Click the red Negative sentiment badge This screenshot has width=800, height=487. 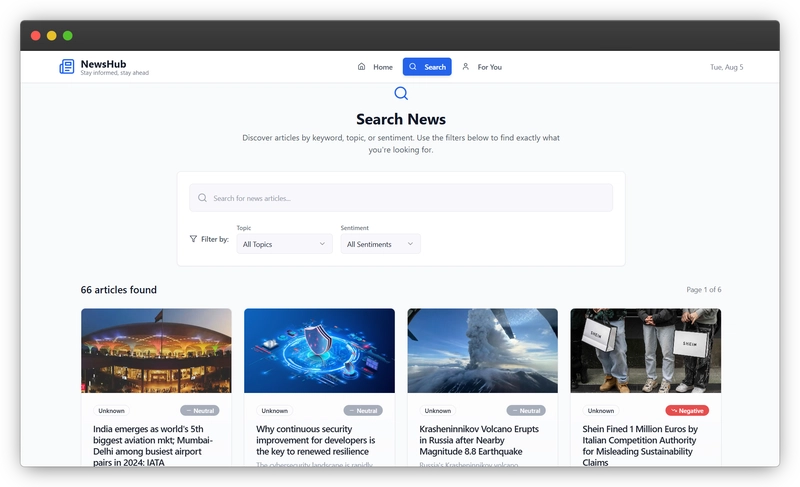coord(687,410)
